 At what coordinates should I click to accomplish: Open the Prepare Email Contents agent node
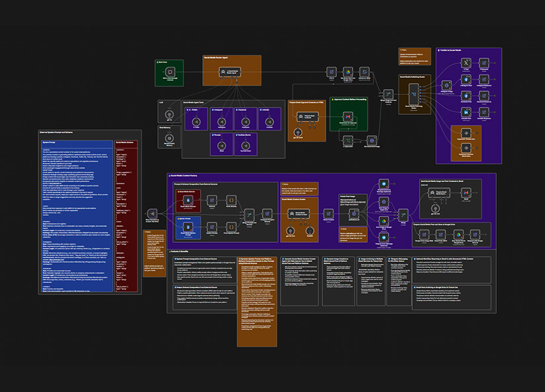(x=308, y=117)
